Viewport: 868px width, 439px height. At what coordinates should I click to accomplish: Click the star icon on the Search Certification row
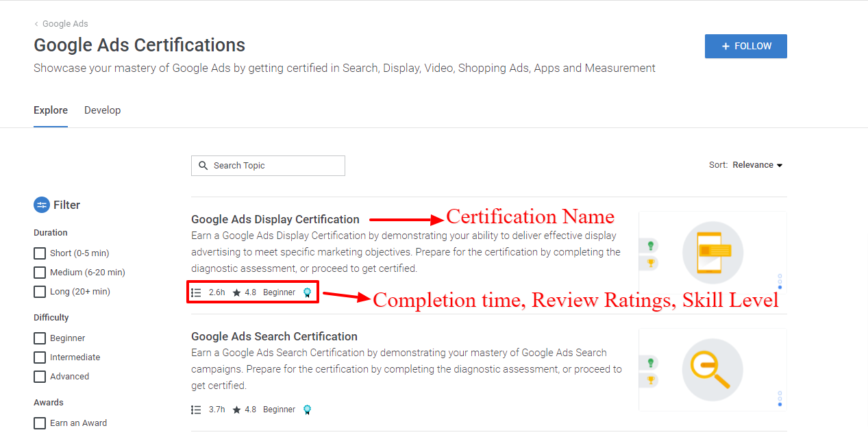point(236,410)
